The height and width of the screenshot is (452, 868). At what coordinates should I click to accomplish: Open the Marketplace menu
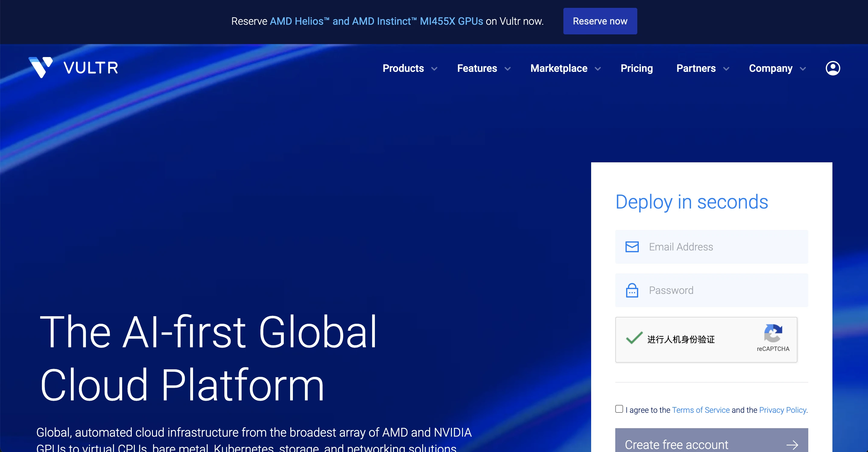click(559, 68)
